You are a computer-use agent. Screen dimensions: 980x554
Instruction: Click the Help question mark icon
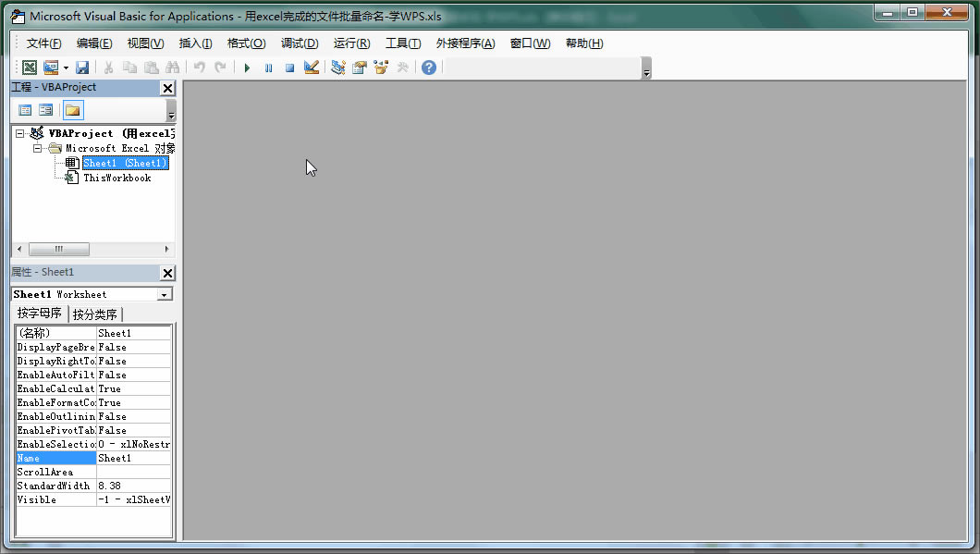pos(427,67)
